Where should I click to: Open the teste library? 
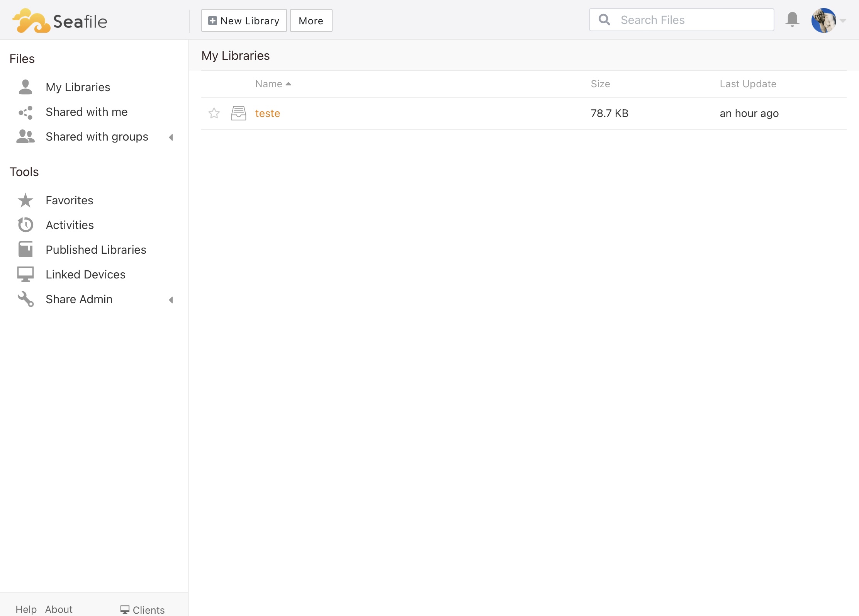pos(267,114)
